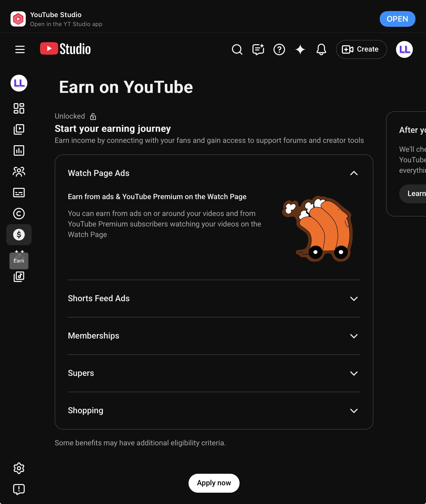Click the YouTube Studio logo
This screenshot has height=504, width=426.
click(x=65, y=49)
